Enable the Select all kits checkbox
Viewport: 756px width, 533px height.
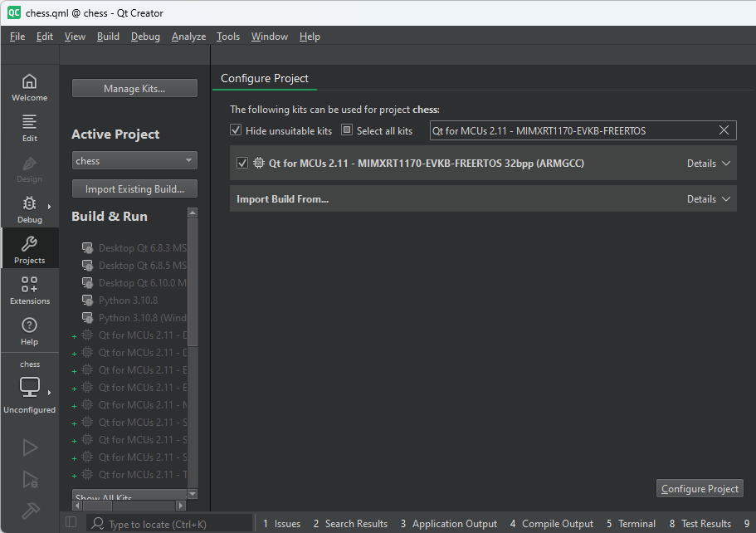[346, 130]
